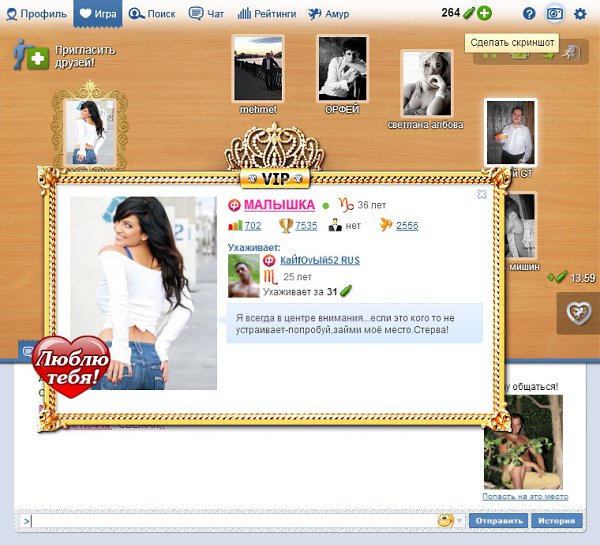Switch to the Игра tab
The image size is (600, 545).
98,14
